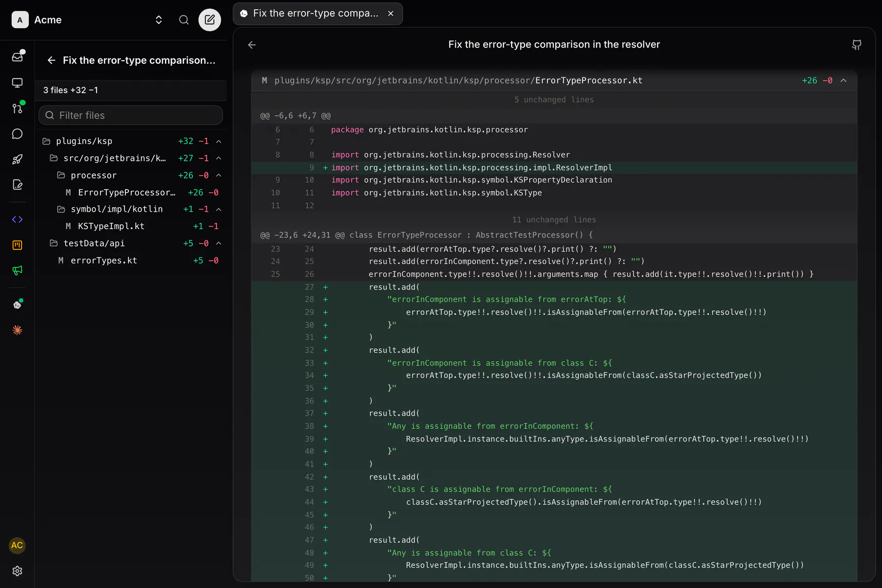Open ErrorTypeProcessor.kt in file tree

[x=131, y=193]
